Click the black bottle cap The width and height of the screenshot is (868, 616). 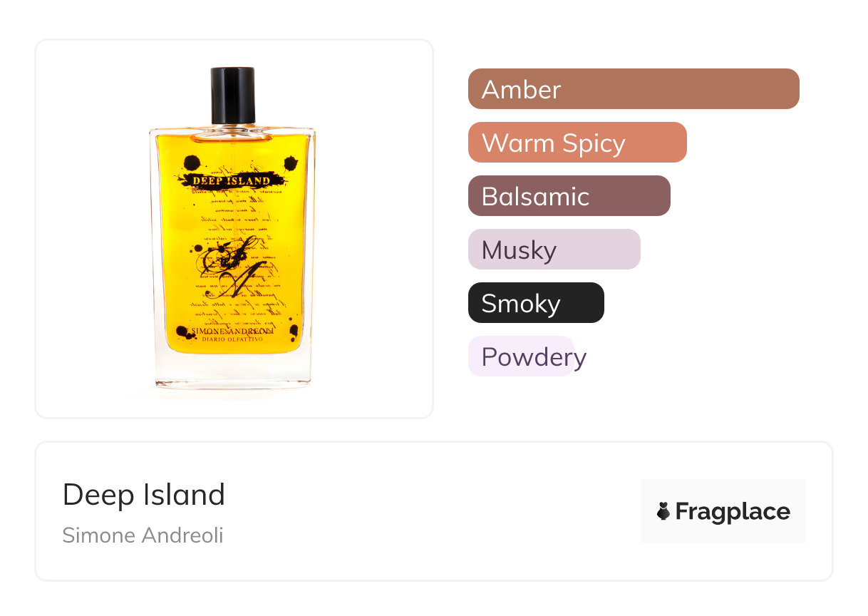pyautogui.click(x=233, y=96)
